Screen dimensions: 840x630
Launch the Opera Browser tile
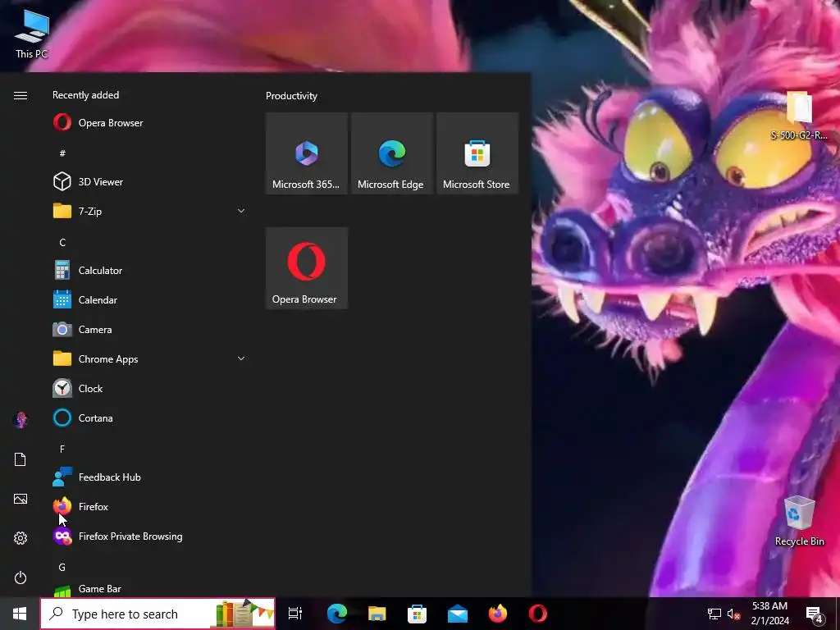tap(307, 268)
